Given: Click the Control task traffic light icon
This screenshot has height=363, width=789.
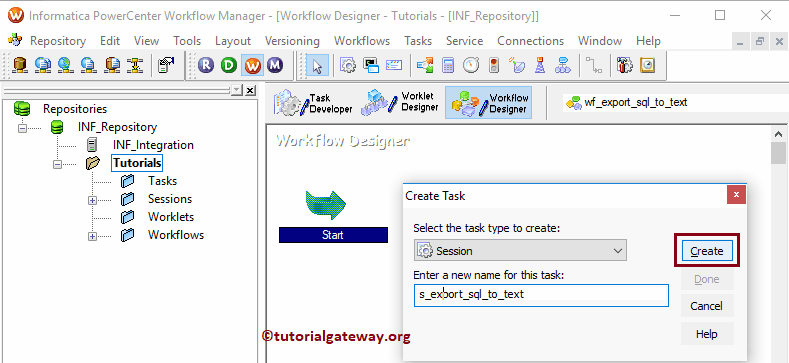Looking at the screenshot, I should [494, 65].
